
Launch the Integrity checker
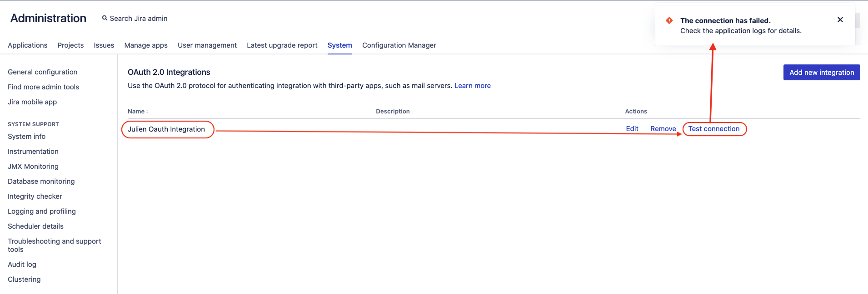(35, 196)
